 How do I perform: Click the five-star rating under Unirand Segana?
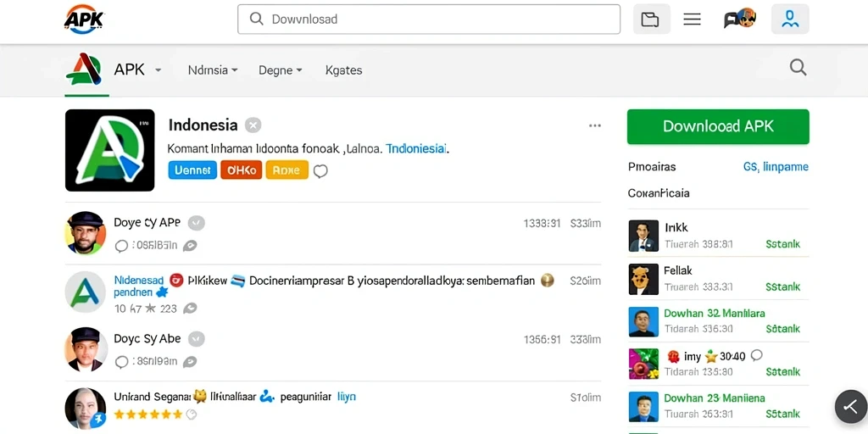pyautogui.click(x=147, y=414)
